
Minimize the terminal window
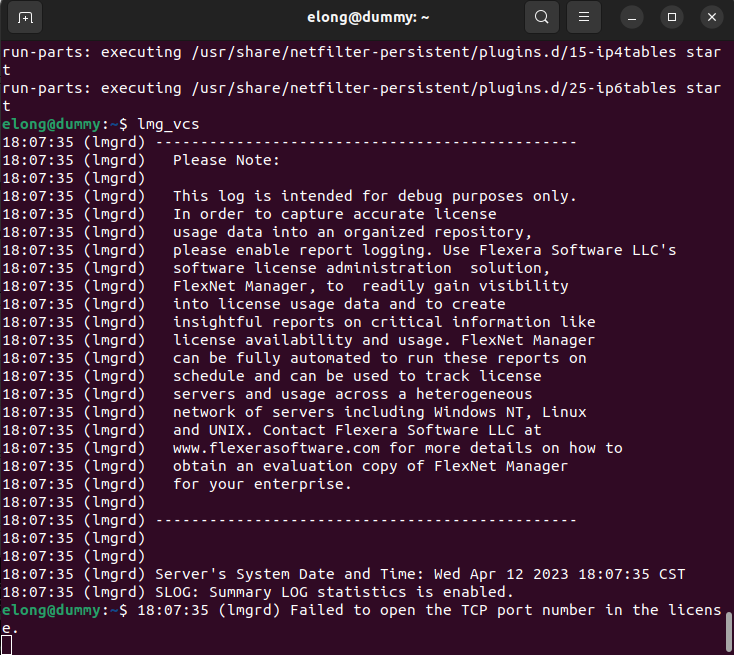tap(633, 17)
